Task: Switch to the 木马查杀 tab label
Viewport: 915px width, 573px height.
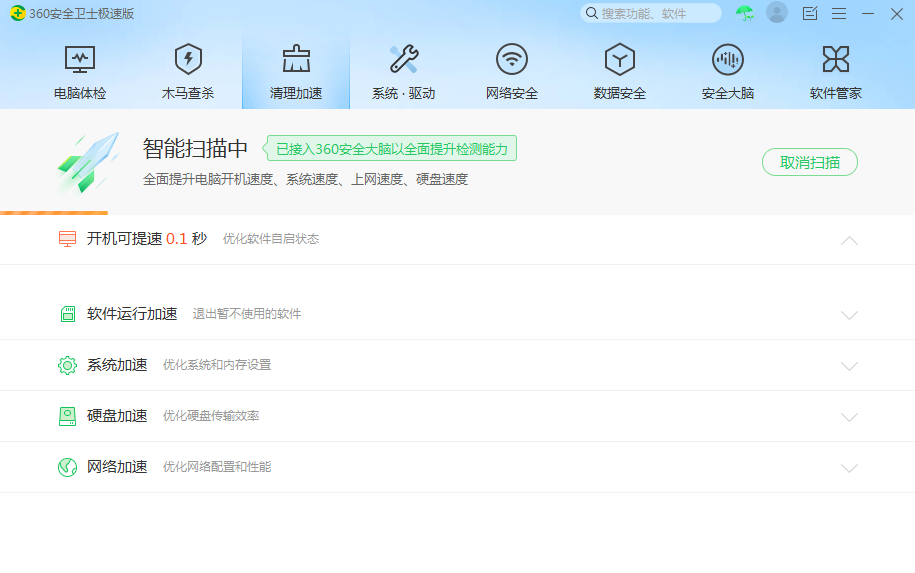Action: click(188, 93)
